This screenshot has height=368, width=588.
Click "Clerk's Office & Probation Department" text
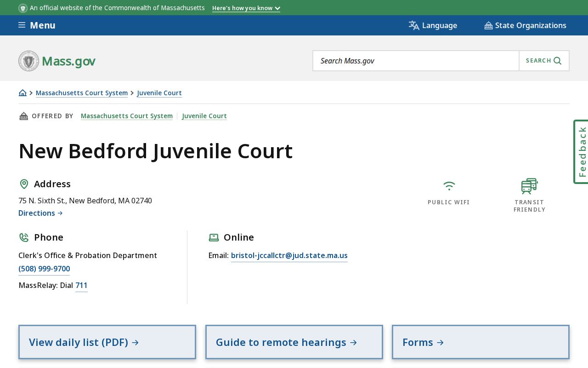[x=88, y=255]
